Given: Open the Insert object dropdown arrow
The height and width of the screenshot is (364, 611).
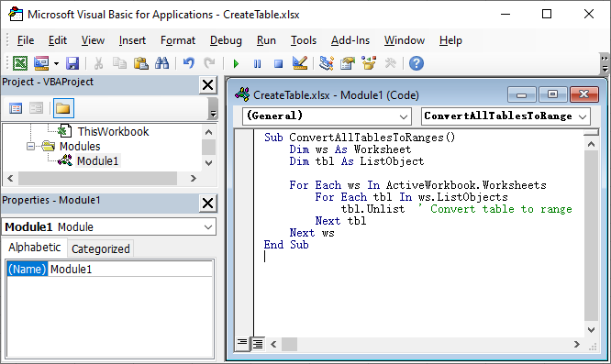Looking at the screenshot, I should 57,63.
